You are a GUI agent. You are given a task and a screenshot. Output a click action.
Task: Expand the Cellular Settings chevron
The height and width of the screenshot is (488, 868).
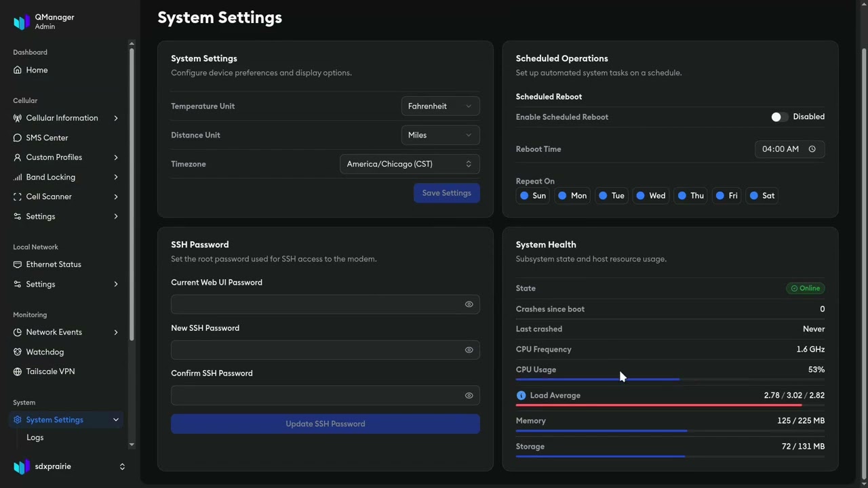(116, 216)
